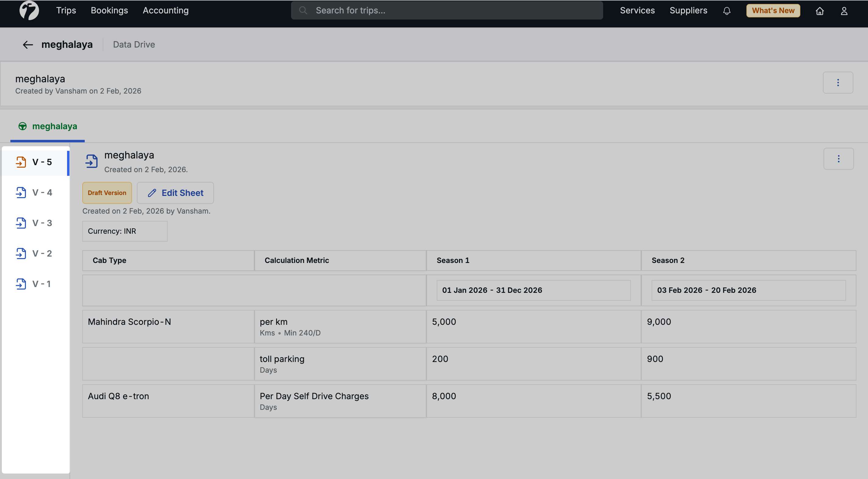The image size is (868, 479).
Task: Open the top meghalaya three-dot menu
Action: pos(838,83)
